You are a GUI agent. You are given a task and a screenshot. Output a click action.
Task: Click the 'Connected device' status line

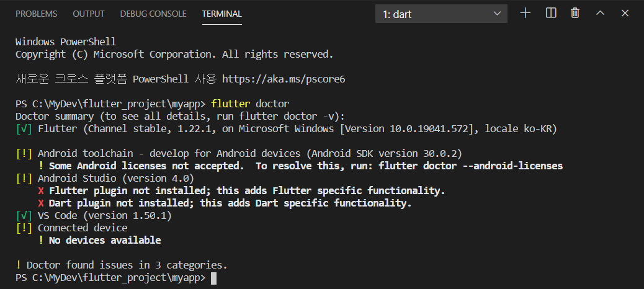click(x=71, y=228)
